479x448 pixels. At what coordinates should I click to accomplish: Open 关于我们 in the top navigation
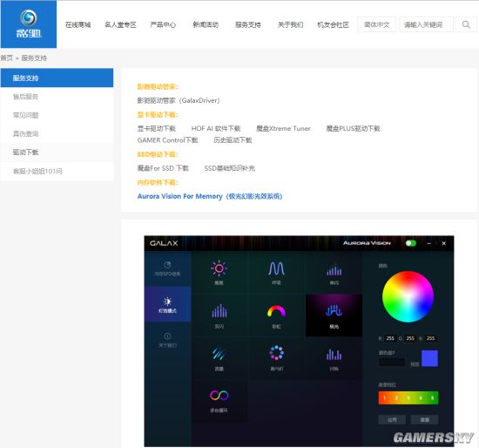tap(290, 24)
